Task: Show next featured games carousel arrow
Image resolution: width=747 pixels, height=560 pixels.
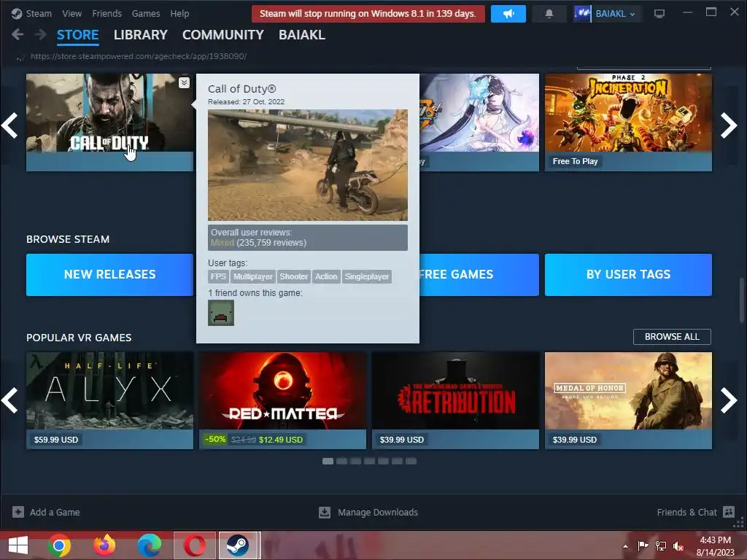Action: click(729, 125)
